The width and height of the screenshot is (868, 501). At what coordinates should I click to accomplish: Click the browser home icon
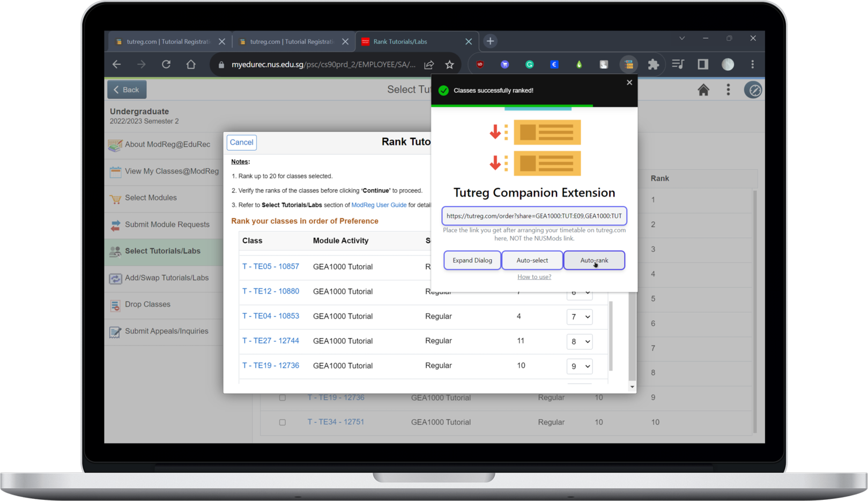point(191,64)
